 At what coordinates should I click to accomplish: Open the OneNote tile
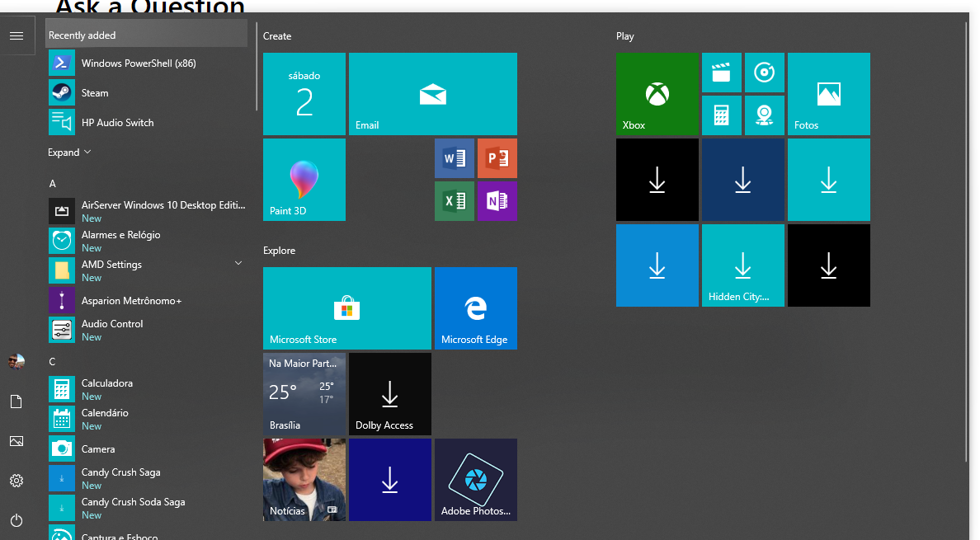tap(497, 201)
